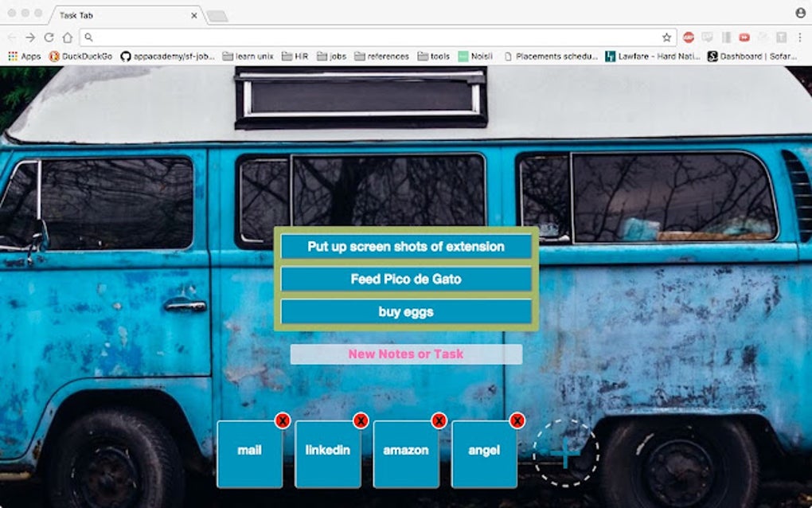Select the 'buy eggs' task
Screen dimensions: 812x508
(406, 312)
